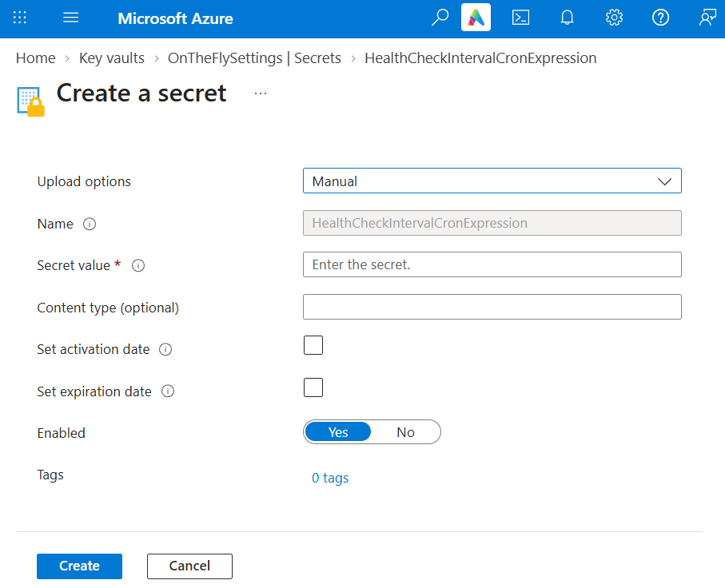Open the Upload options Manual dropdown

[x=492, y=181]
